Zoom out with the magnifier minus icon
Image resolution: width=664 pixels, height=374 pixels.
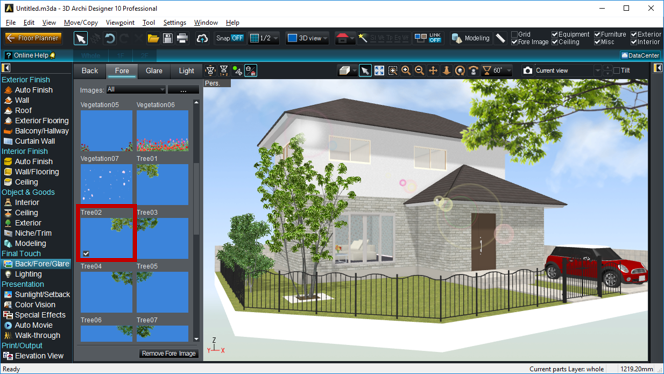coord(419,71)
